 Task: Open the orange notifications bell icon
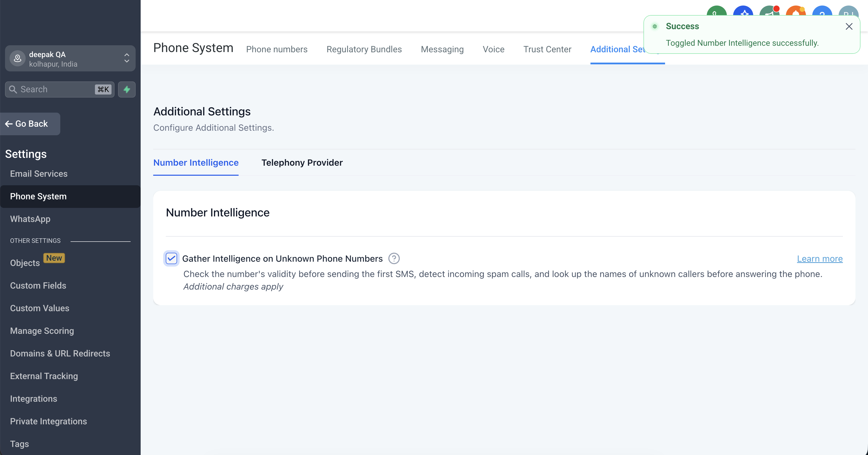(795, 11)
